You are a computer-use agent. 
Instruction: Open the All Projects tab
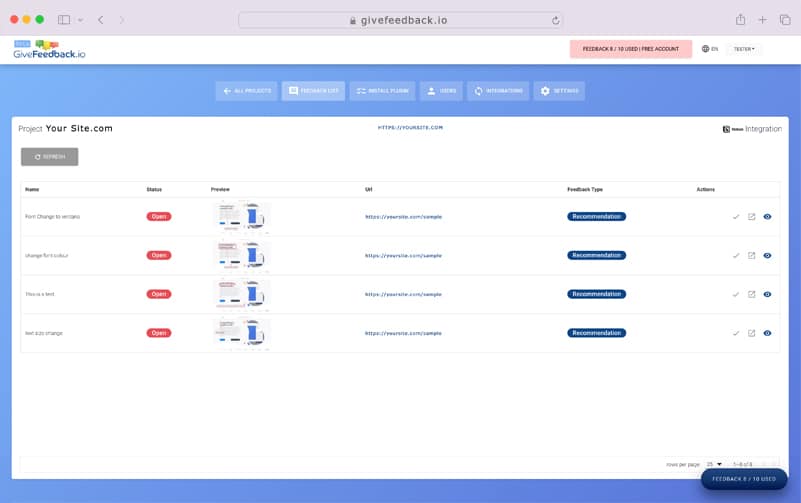(x=247, y=91)
